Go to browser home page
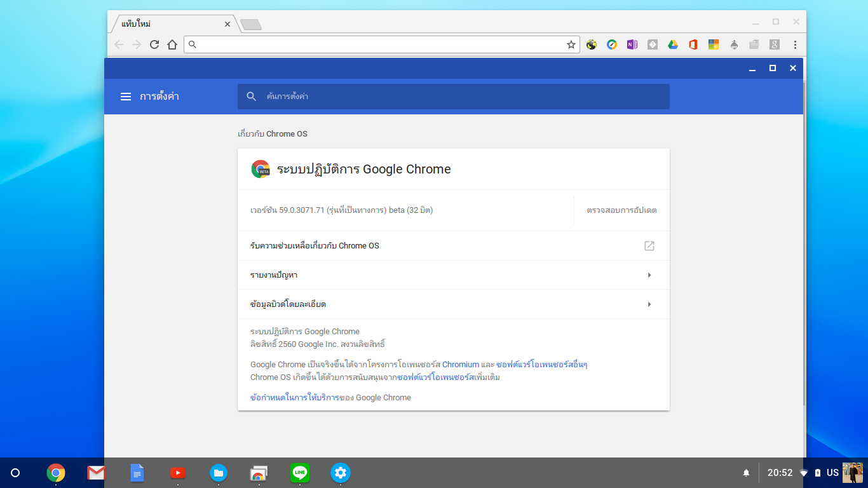The width and height of the screenshot is (868, 488). [172, 44]
